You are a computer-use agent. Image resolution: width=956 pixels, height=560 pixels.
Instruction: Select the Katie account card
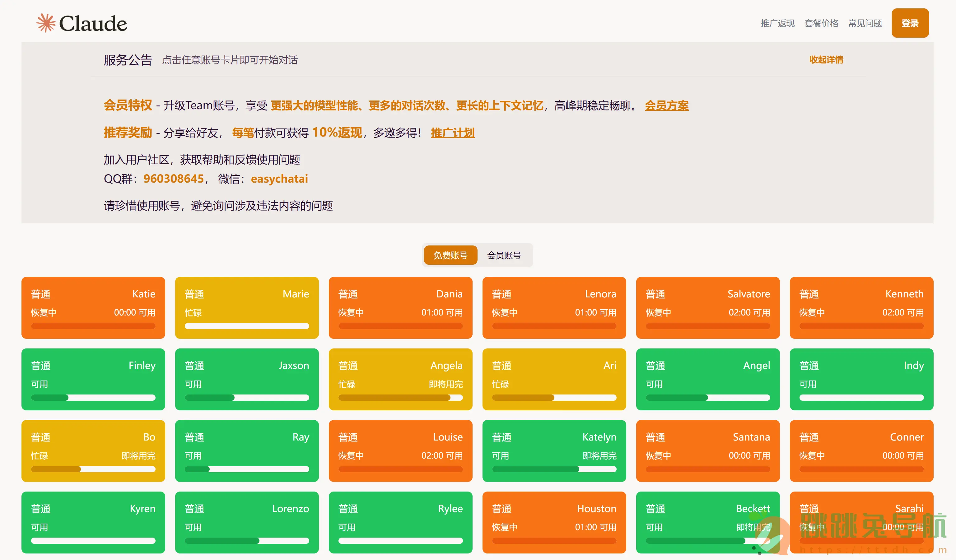click(x=93, y=308)
